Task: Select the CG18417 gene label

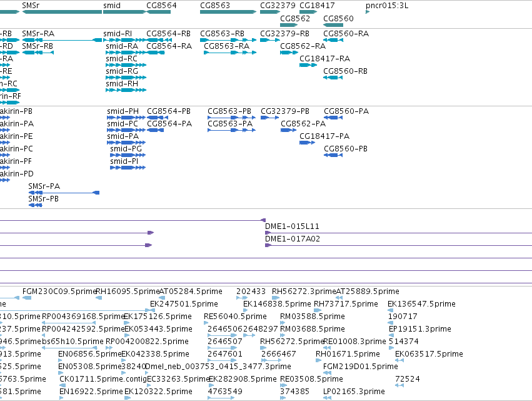Action: pyautogui.click(x=317, y=6)
